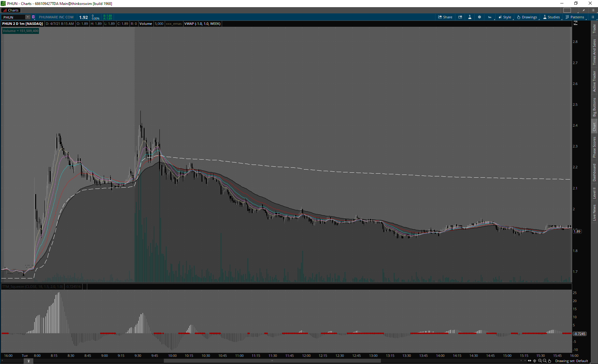
Task: Open the Drawing set Default dropdown
Action: pyautogui.click(x=572, y=361)
